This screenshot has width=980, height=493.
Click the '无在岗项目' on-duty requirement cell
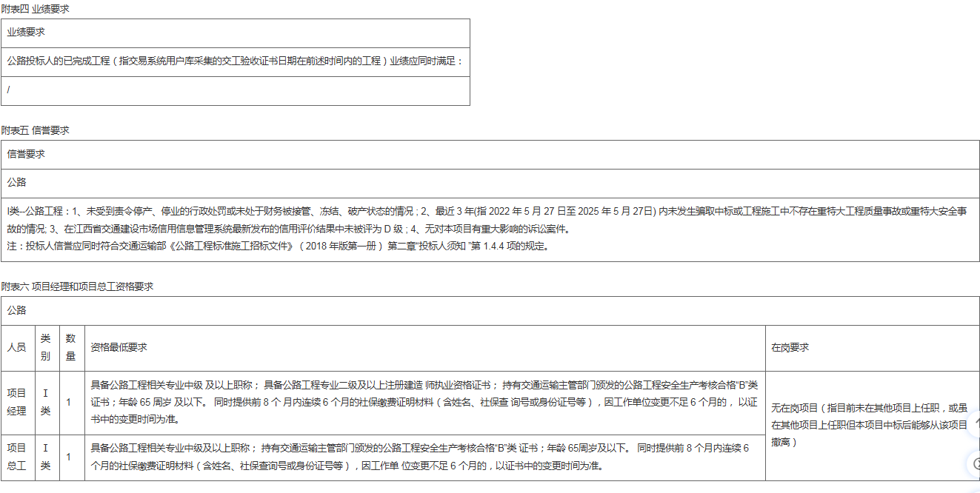[873, 426]
